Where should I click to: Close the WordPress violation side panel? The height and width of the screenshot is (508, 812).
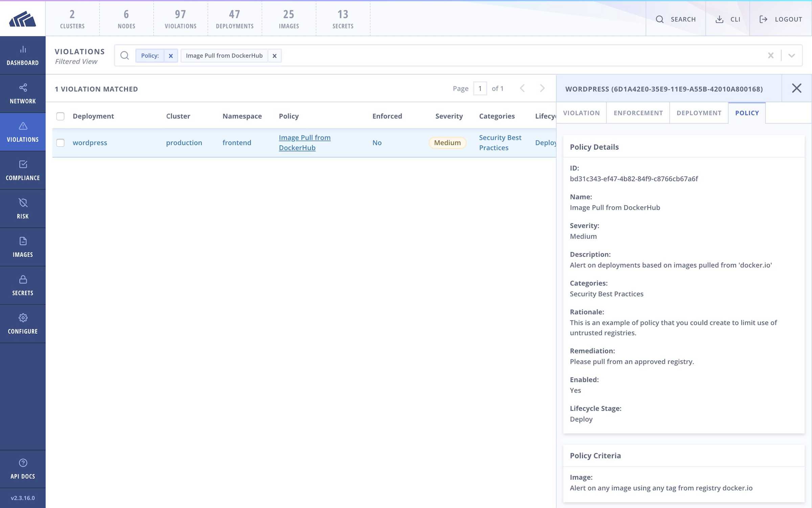(797, 88)
